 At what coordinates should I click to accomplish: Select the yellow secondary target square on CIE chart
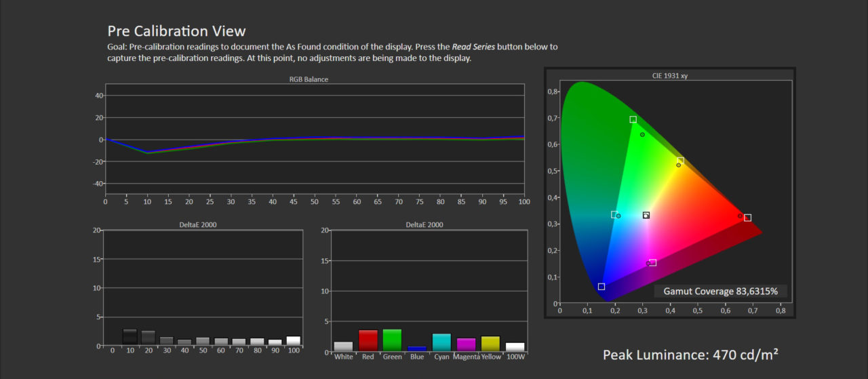pyautogui.click(x=680, y=161)
